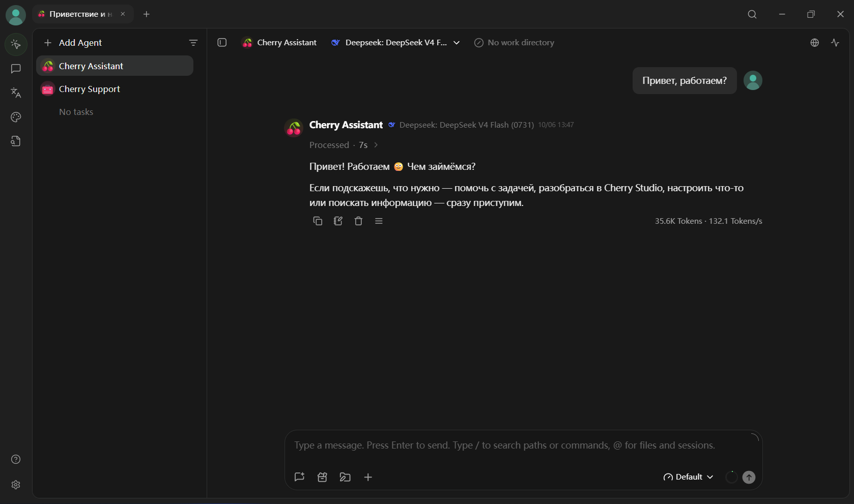Click the new topic icon in input toolbar
The image size is (854, 504).
tap(299, 477)
